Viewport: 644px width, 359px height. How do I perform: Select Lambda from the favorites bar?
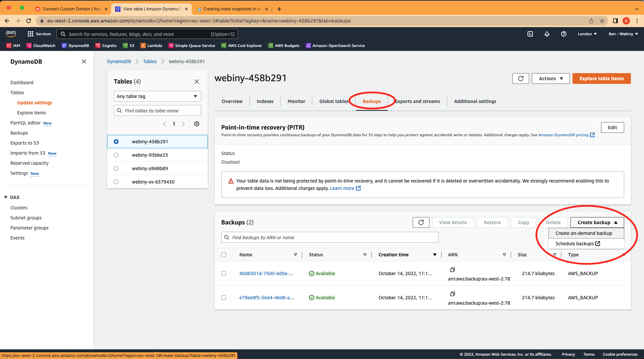point(151,45)
